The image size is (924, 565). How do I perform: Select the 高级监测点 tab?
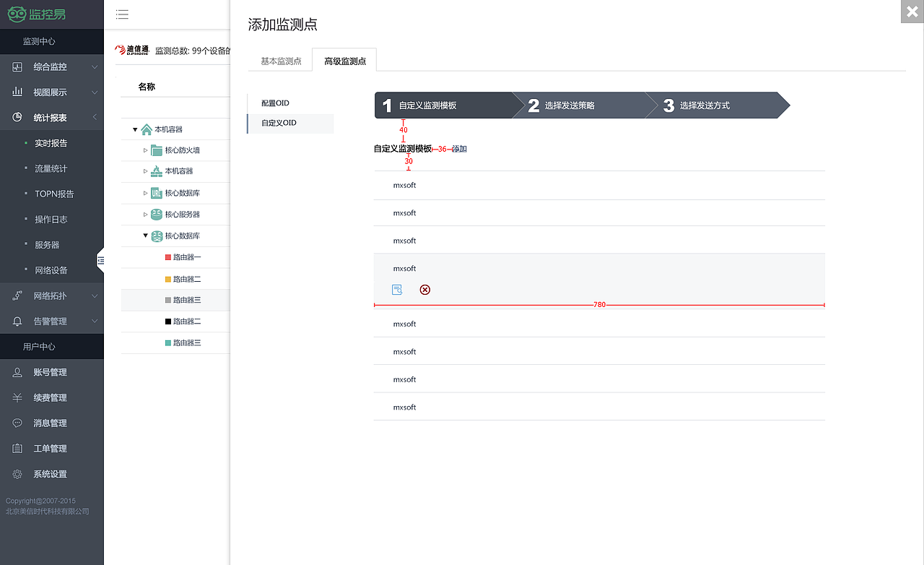[x=345, y=61]
